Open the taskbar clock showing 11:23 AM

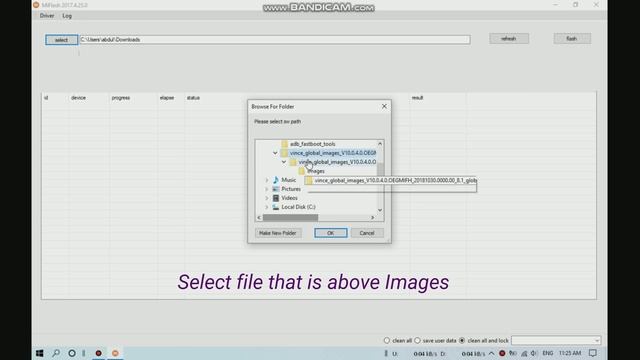570,353
